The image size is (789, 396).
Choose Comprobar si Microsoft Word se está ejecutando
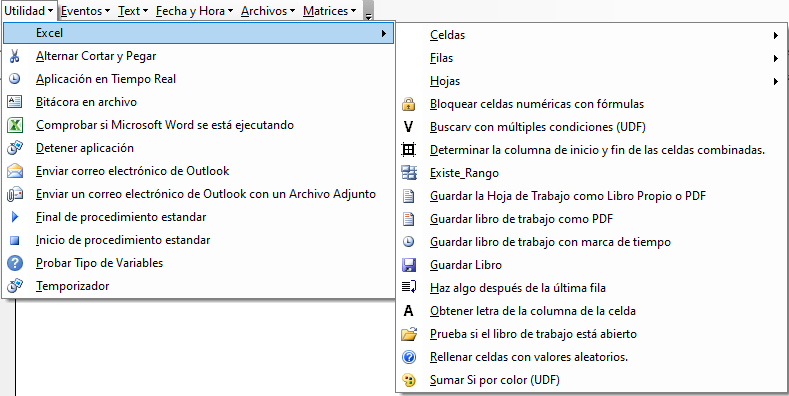pos(199,125)
